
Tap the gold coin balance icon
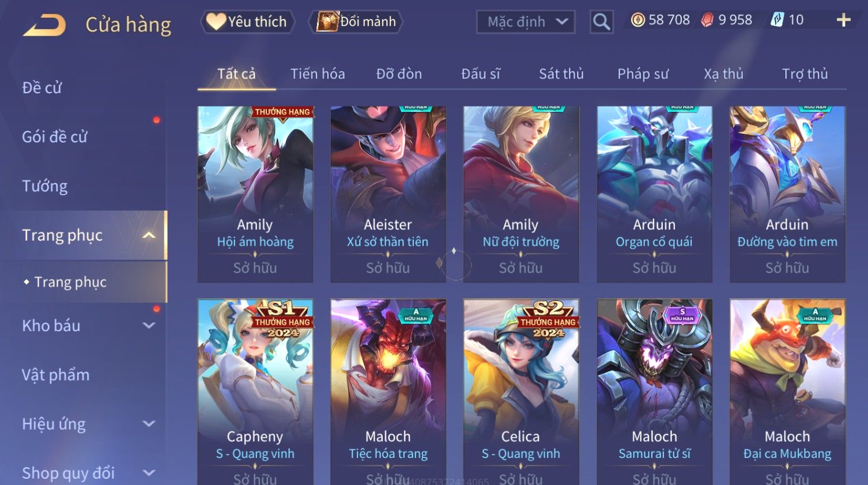tap(637, 20)
